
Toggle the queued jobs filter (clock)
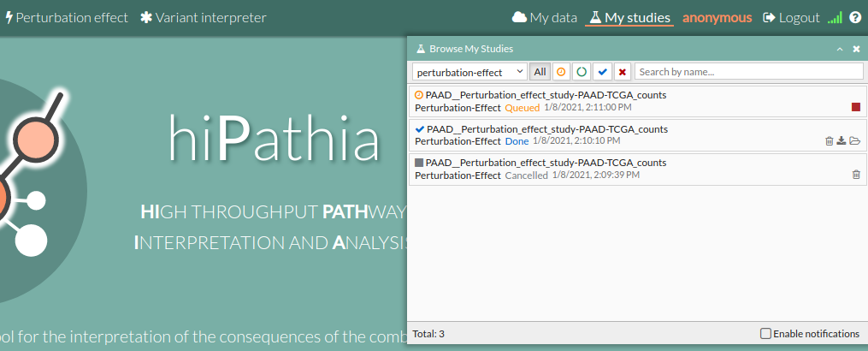point(561,72)
